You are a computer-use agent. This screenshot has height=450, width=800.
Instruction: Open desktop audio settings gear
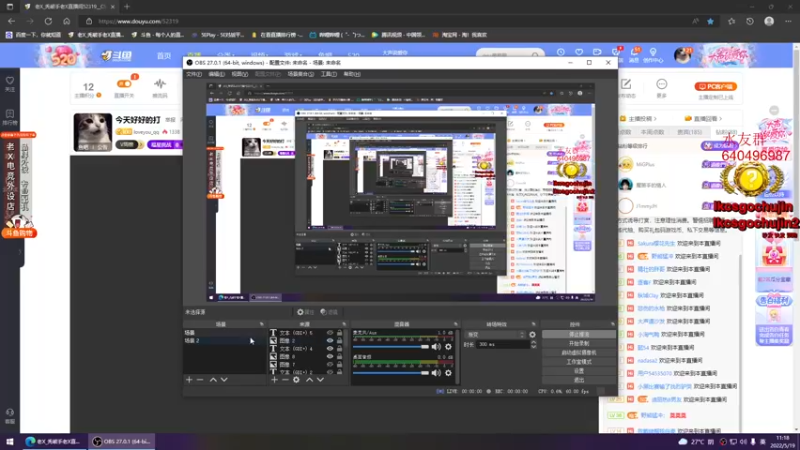448,373
